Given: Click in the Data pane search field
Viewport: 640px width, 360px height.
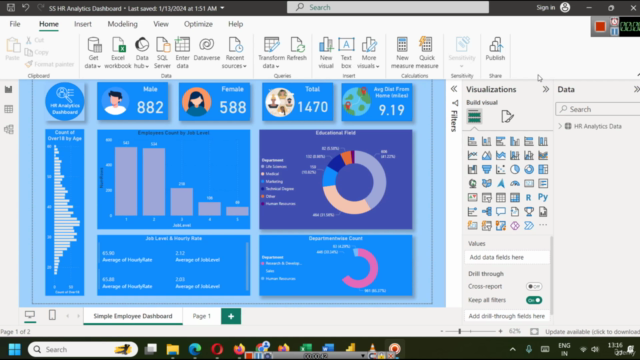Looking at the screenshot, I should tap(599, 109).
